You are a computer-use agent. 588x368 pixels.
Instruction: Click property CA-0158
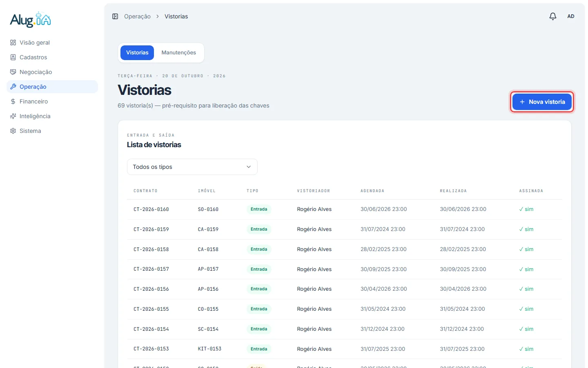pos(208,249)
